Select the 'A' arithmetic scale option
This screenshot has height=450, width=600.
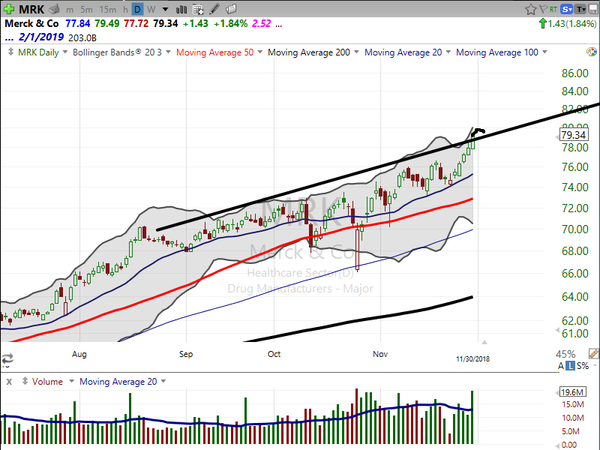click(x=561, y=366)
